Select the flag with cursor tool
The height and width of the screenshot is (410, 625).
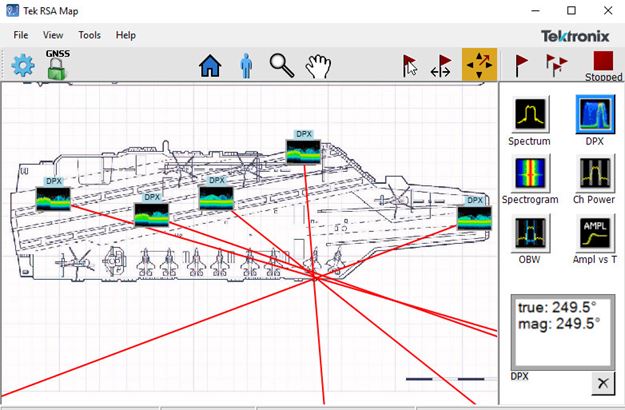pyautogui.click(x=409, y=66)
